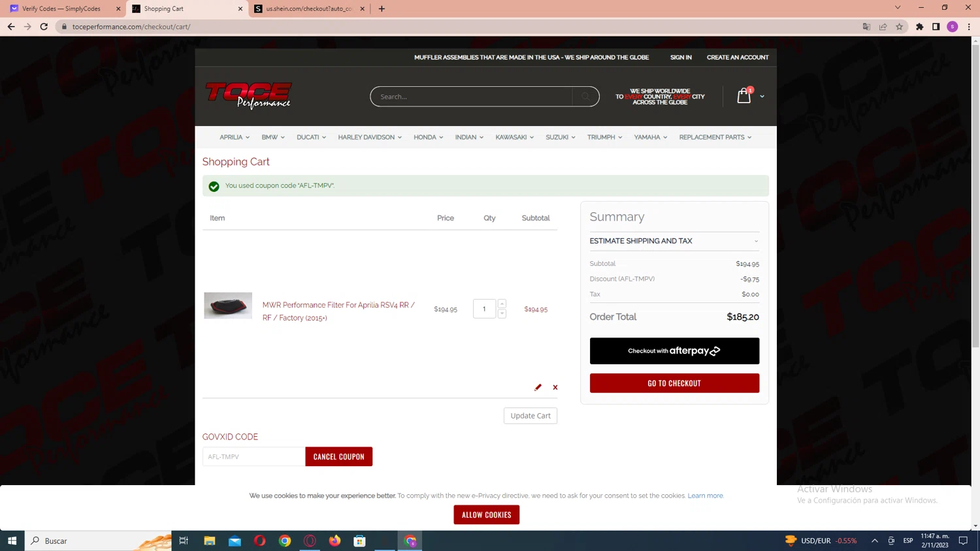Switch to the us.shein.com checkout tab

point(308,8)
